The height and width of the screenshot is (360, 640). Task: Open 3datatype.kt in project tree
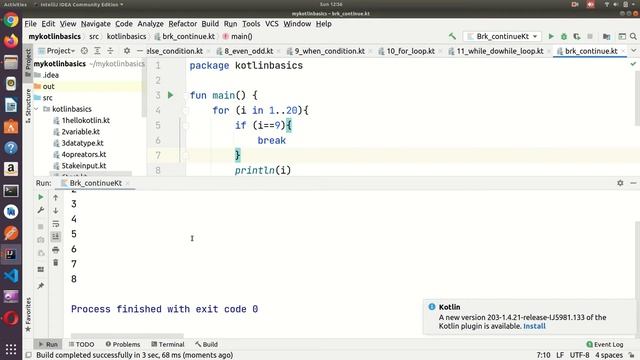coord(82,143)
